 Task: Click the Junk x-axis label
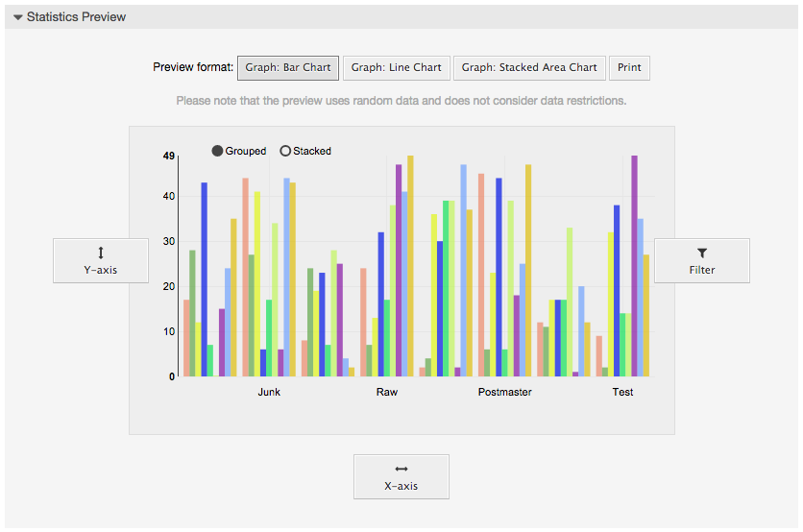[x=269, y=392]
